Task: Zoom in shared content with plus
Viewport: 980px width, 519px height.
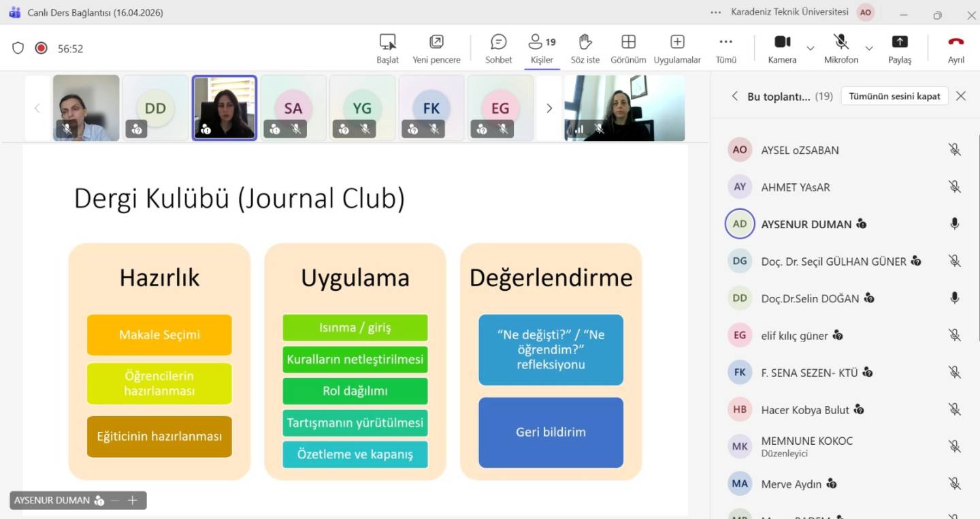Action: point(133,501)
